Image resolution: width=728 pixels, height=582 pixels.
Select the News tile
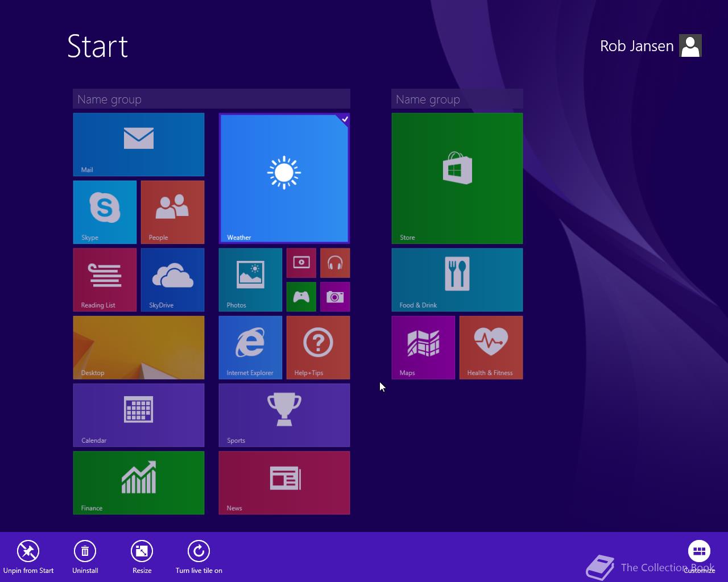point(284,483)
